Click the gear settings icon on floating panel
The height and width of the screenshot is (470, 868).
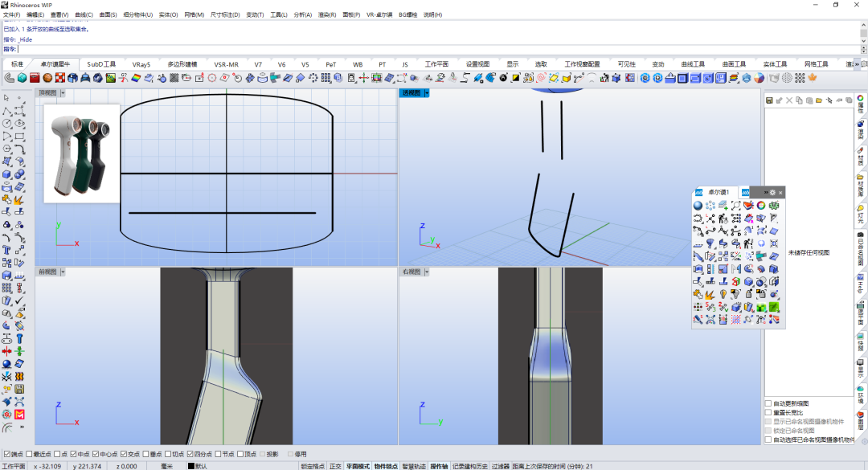click(773, 193)
